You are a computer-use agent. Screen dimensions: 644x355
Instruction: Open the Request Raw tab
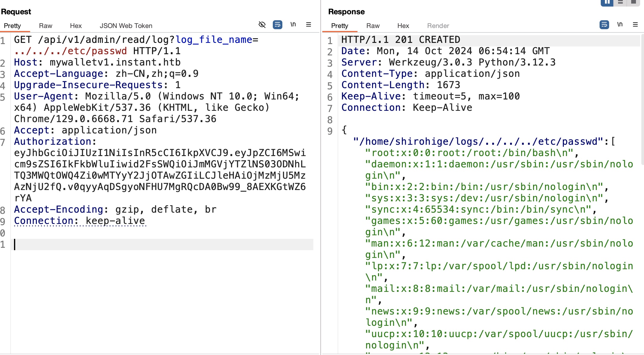click(x=46, y=26)
